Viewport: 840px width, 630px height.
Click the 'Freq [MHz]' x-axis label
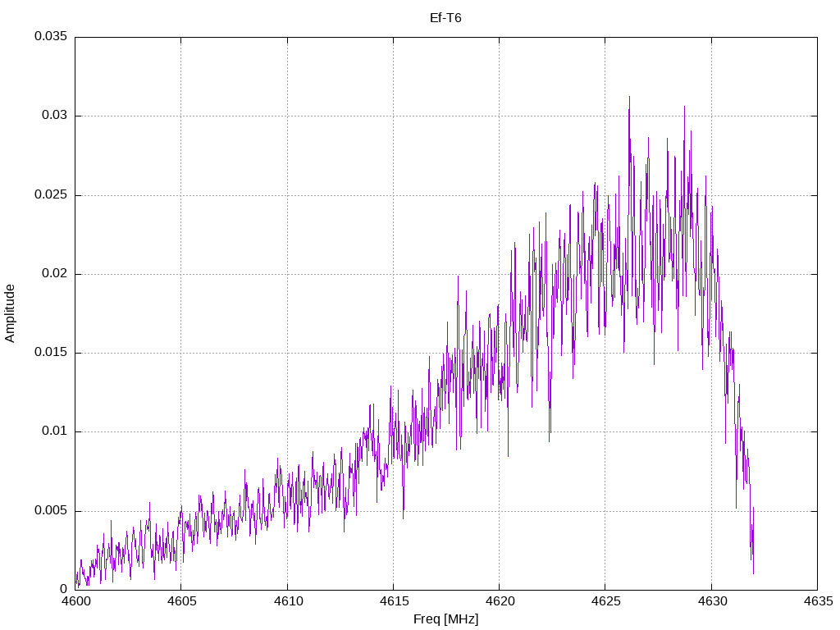pyautogui.click(x=445, y=619)
